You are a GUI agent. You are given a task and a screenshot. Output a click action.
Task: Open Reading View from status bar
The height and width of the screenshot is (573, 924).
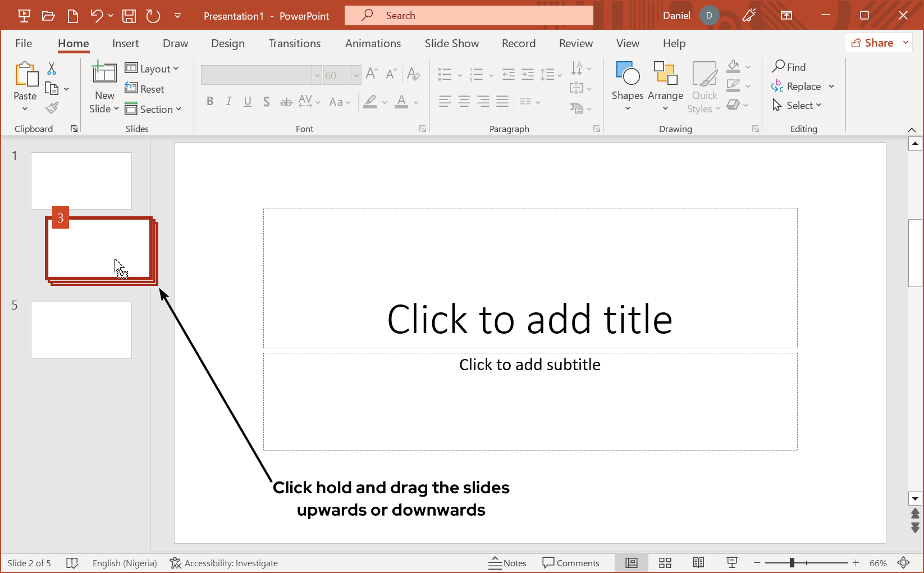pos(698,562)
